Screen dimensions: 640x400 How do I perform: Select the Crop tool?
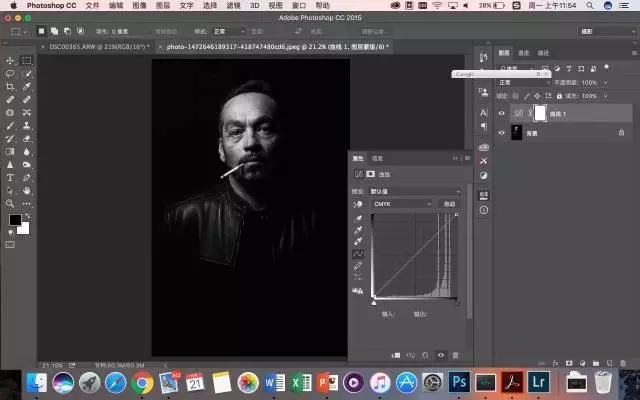[x=10, y=87]
